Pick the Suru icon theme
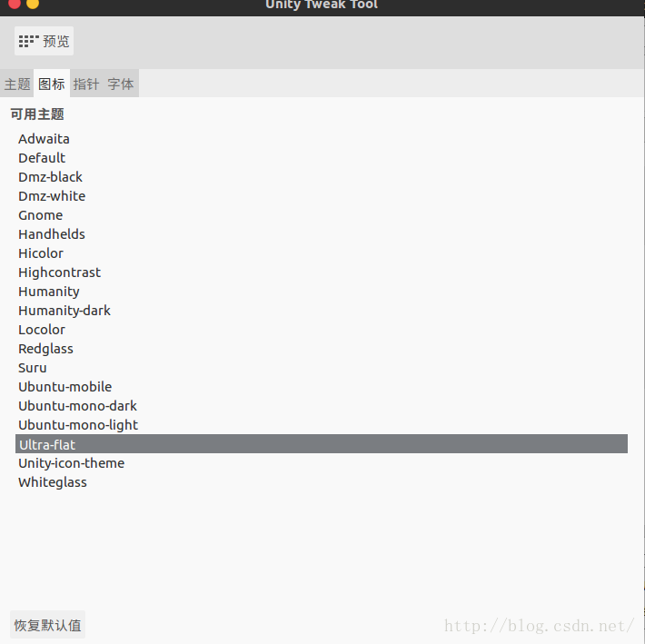 point(322,368)
